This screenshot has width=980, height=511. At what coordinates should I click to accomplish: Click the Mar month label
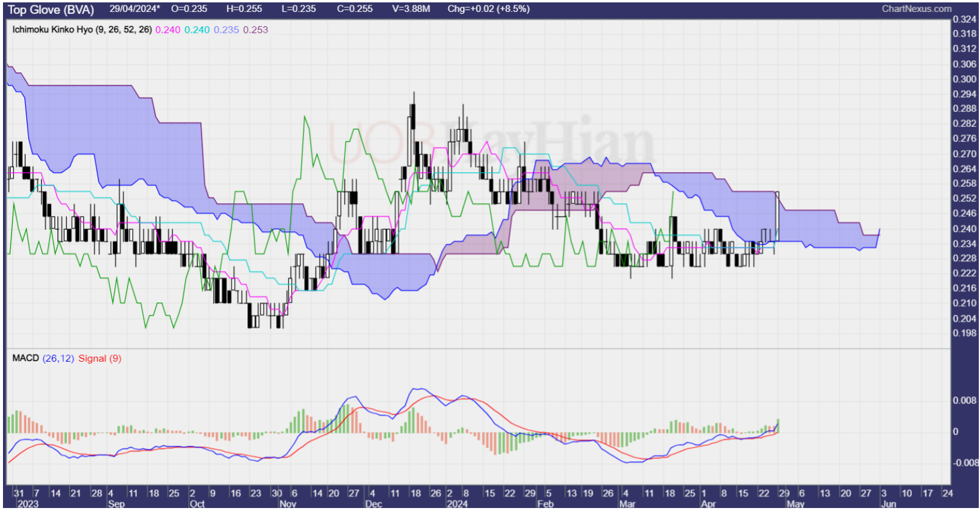pyautogui.click(x=627, y=504)
